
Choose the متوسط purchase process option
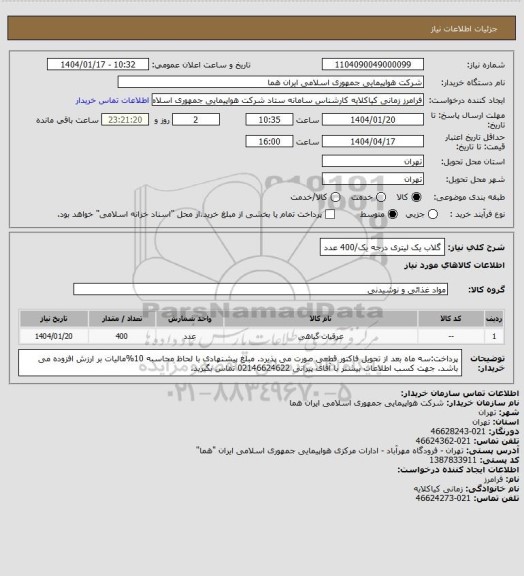pos(393,214)
